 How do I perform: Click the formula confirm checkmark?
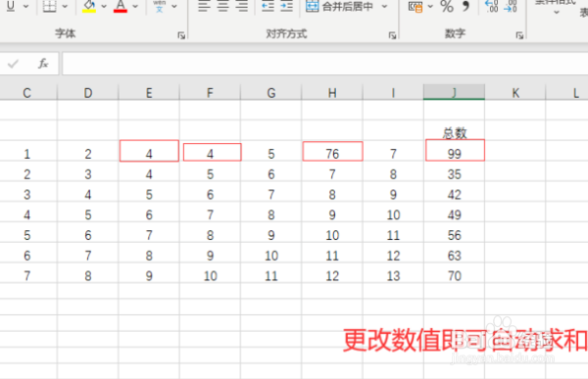13,64
